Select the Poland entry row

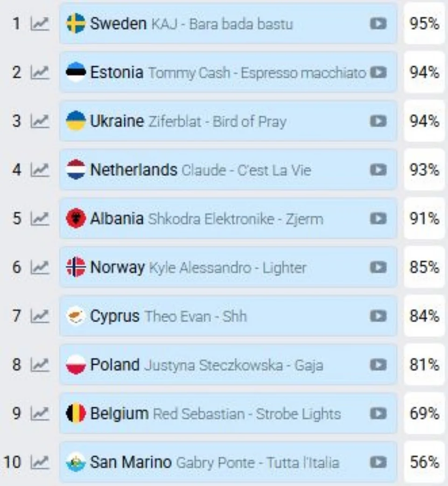(228, 365)
